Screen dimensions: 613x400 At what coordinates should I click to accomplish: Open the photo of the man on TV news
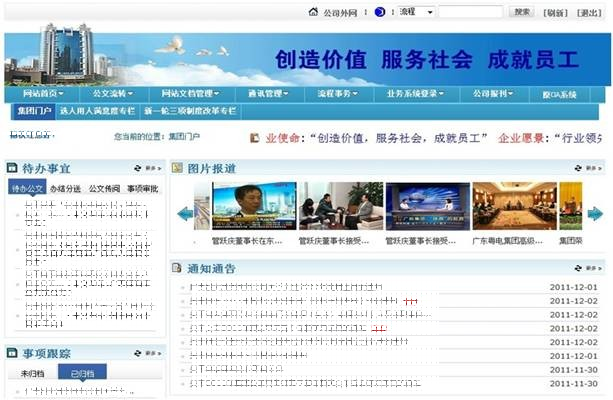(x=254, y=206)
